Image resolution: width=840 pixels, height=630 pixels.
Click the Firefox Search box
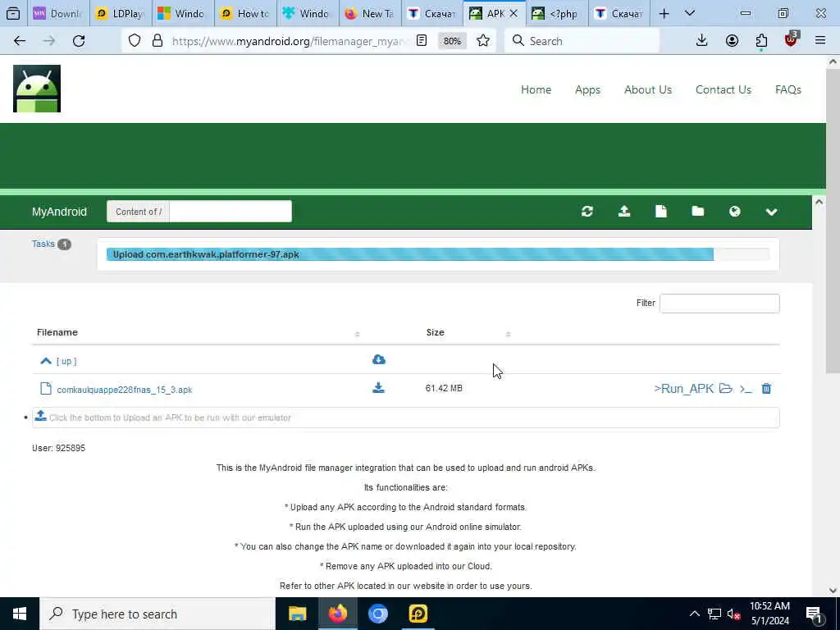point(582,41)
